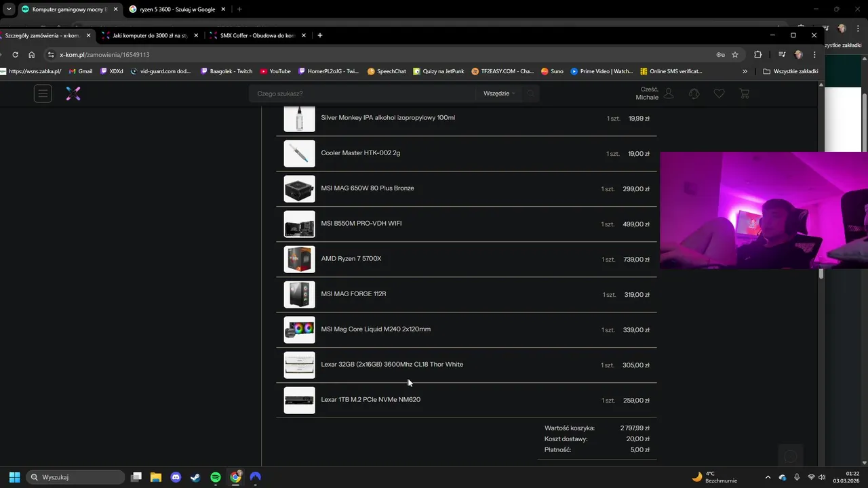Image resolution: width=868 pixels, height=488 pixels.
Task: Click the Windows Wyszukaj search box
Action: tap(75, 477)
